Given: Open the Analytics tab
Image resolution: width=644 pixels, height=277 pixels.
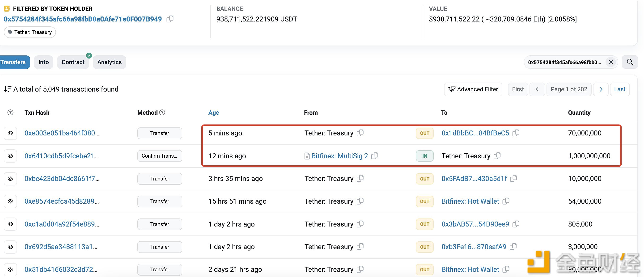Looking at the screenshot, I should click(110, 62).
